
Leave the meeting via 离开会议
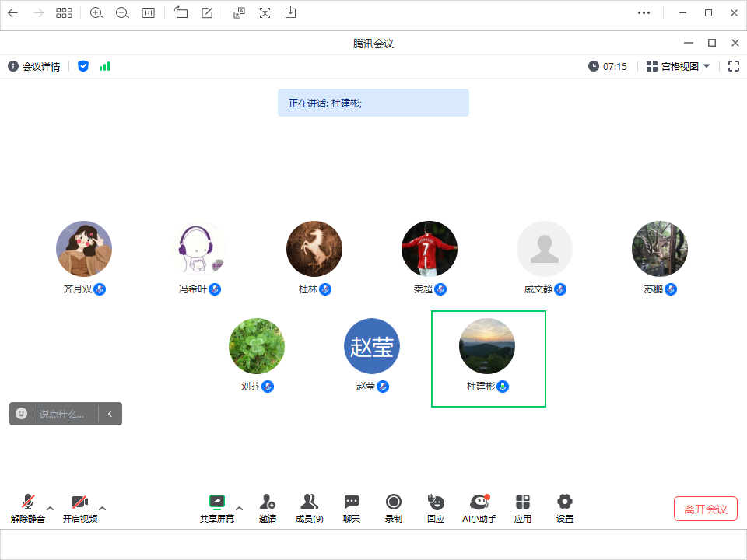(705, 509)
